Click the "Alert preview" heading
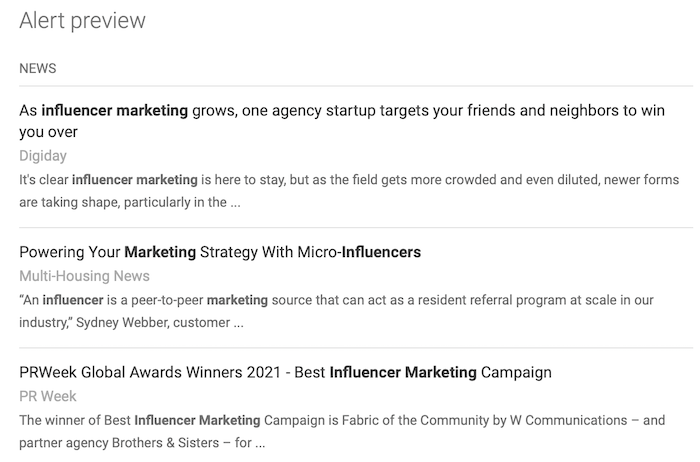 pos(82,21)
